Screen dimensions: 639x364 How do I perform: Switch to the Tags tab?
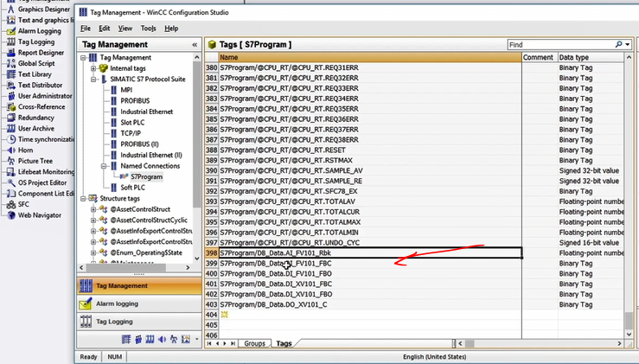(x=284, y=343)
